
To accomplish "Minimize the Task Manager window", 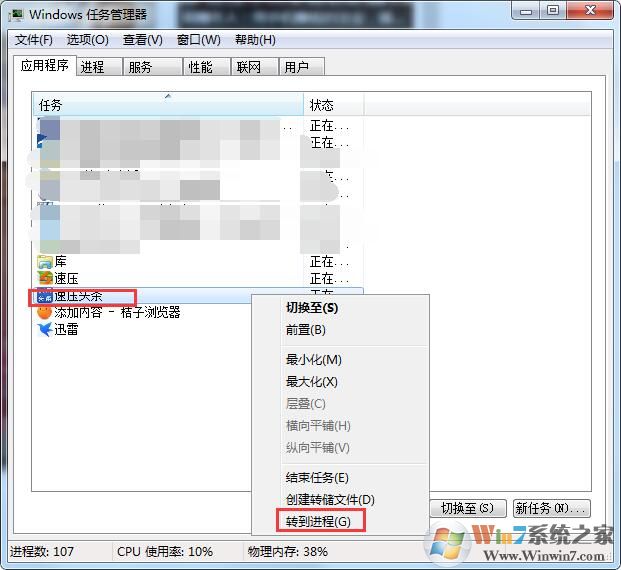I will point(526,11).
